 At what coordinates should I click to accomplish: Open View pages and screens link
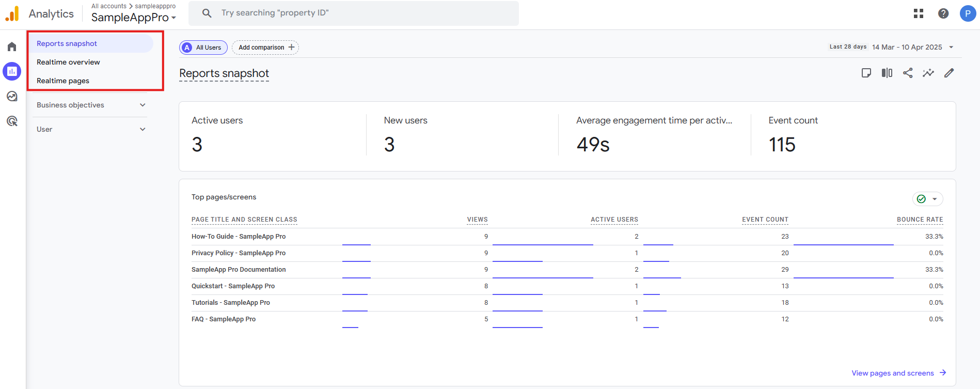click(893, 373)
